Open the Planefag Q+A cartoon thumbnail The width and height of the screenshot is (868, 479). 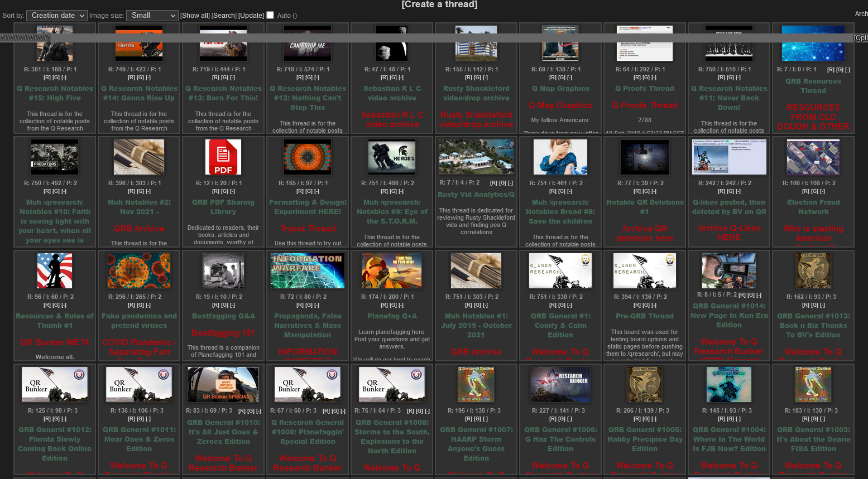click(392, 271)
